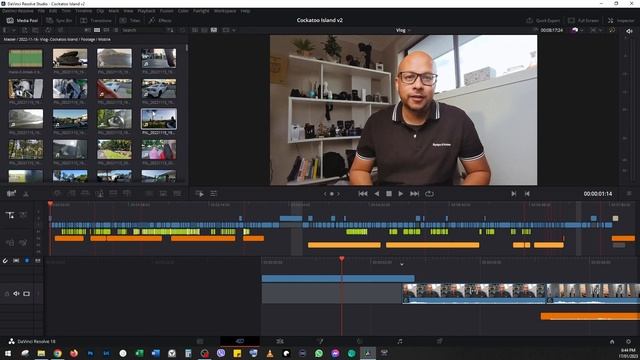Click the Place On Top icon
Image resolution: width=640 pixels, height=360 pixels.
(113, 193)
